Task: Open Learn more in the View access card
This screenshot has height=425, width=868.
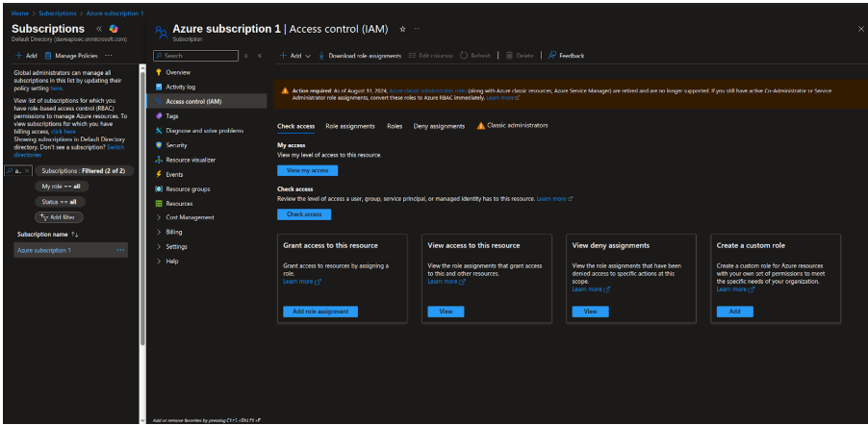Action: 447,282
